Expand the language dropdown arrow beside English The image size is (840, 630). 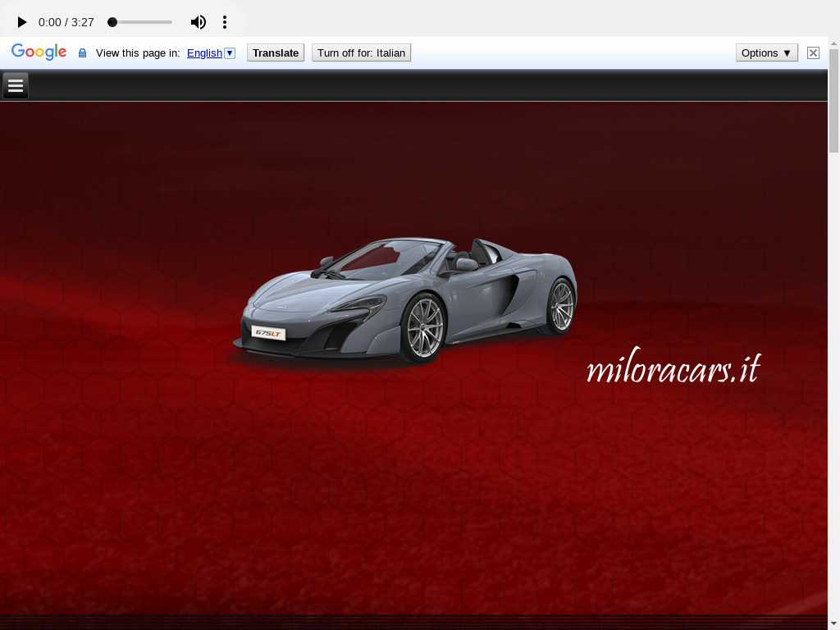230,52
